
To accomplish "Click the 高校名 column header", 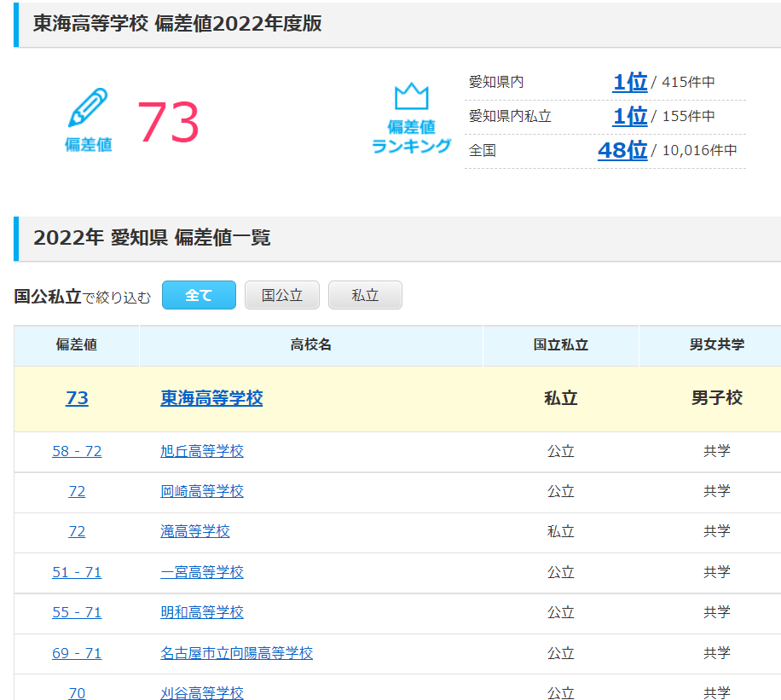I will click(x=311, y=344).
